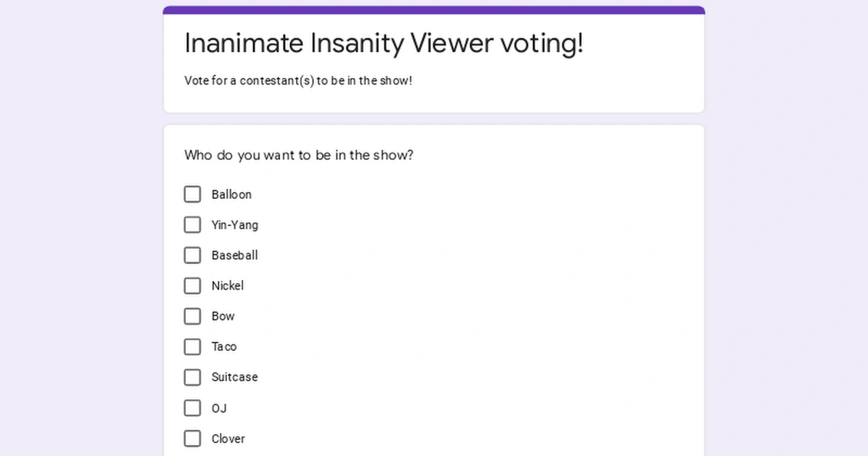Vote for Nickel
Image resolution: width=868 pixels, height=456 pixels.
(x=192, y=285)
